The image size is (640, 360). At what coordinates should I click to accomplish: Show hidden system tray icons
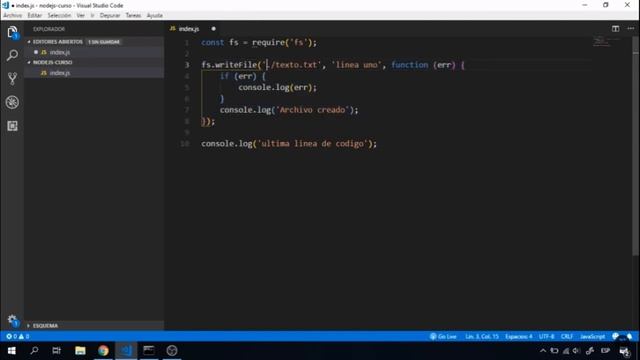(543, 351)
